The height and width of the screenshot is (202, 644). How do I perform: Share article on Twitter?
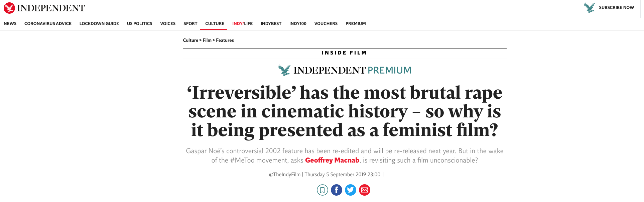[x=350, y=190]
